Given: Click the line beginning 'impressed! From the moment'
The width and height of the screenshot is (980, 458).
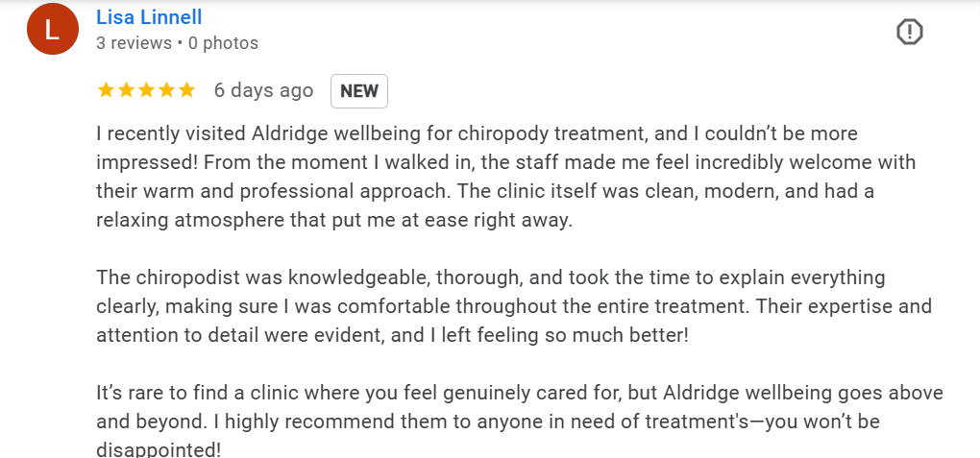Looking at the screenshot, I should pos(505,162).
